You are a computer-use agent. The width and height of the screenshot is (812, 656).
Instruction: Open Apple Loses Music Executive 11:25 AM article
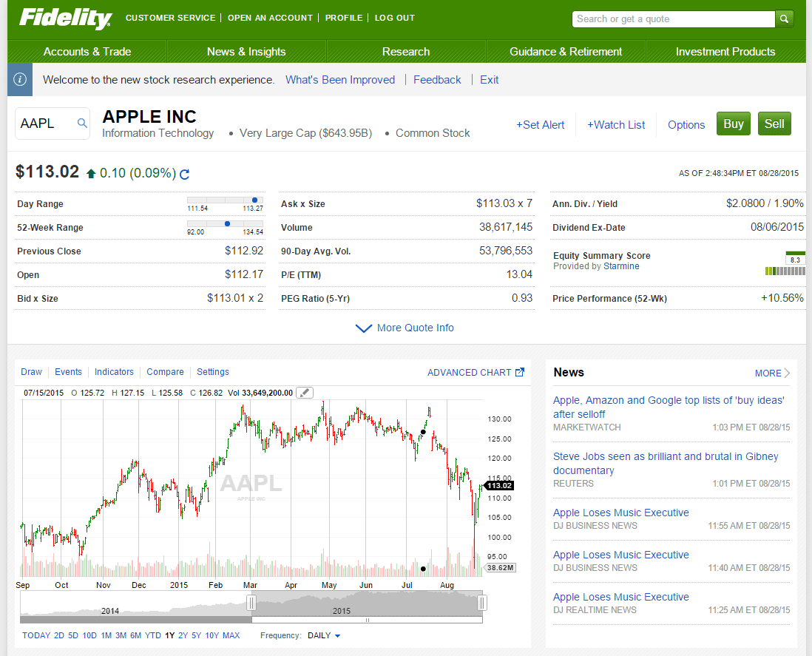coord(621,597)
